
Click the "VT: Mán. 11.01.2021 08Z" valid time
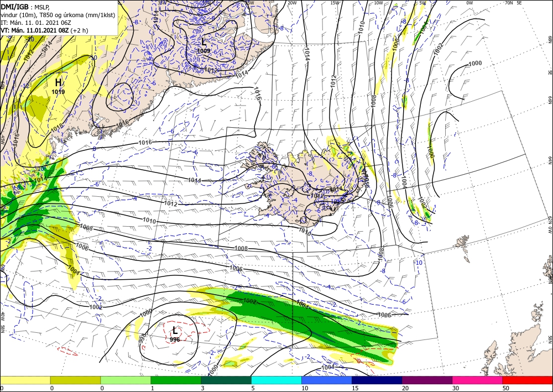click(x=34, y=30)
